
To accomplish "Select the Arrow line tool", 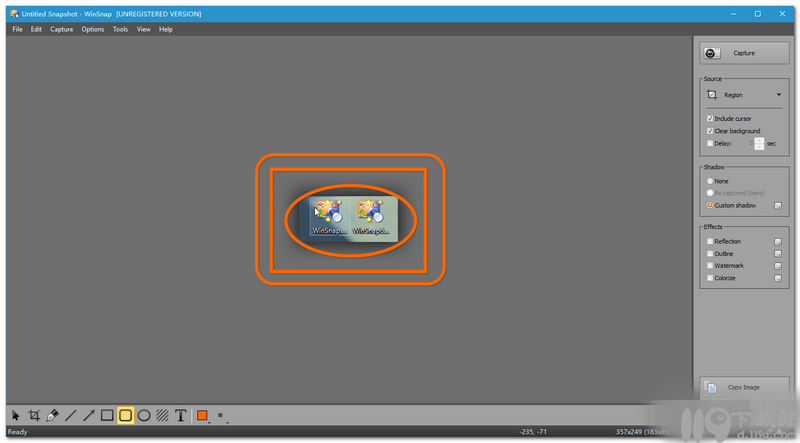I will [x=89, y=415].
